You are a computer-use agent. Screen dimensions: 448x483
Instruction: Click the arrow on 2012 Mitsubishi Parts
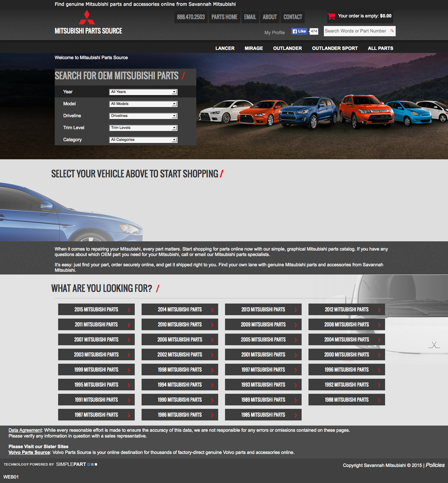[x=379, y=310]
